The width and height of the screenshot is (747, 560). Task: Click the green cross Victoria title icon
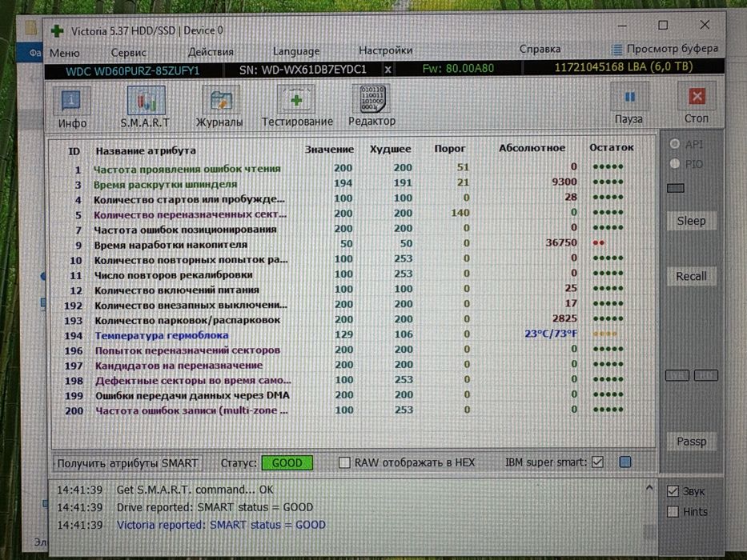click(x=58, y=31)
